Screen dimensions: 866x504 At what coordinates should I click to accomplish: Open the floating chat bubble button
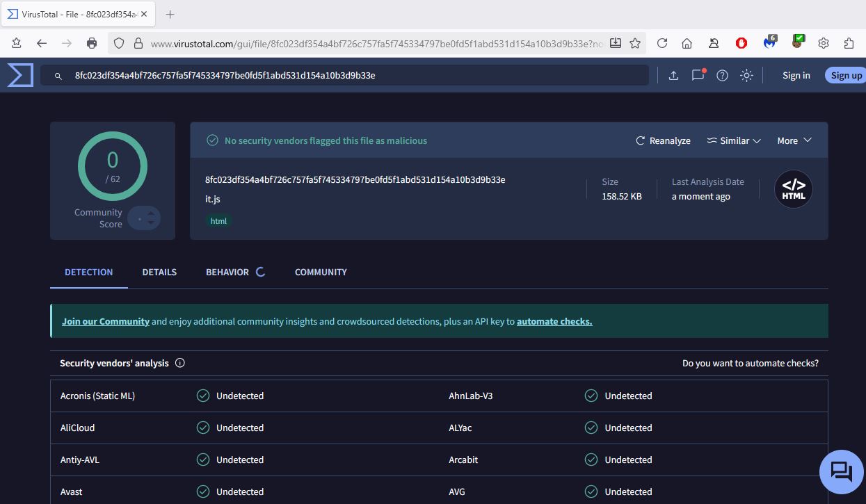(x=841, y=472)
